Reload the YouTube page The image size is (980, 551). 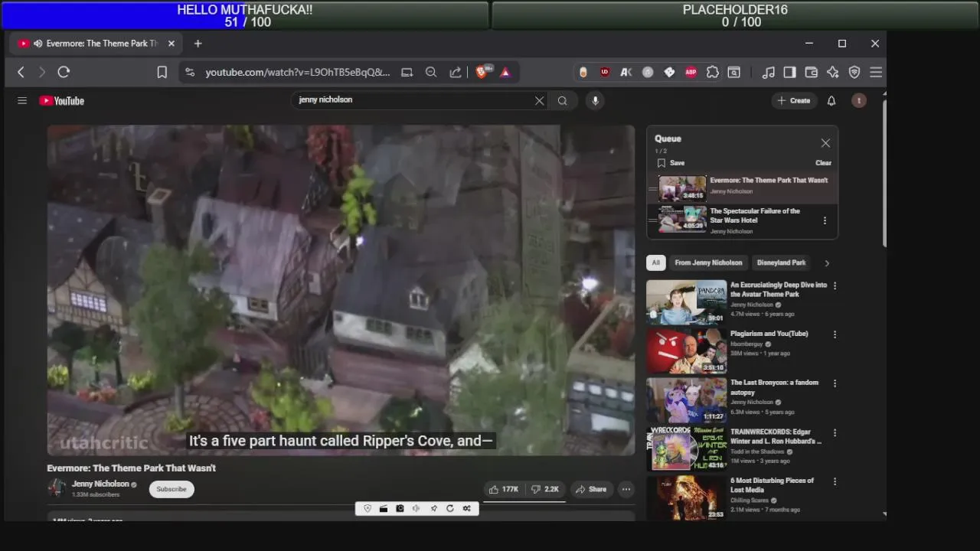coord(64,72)
